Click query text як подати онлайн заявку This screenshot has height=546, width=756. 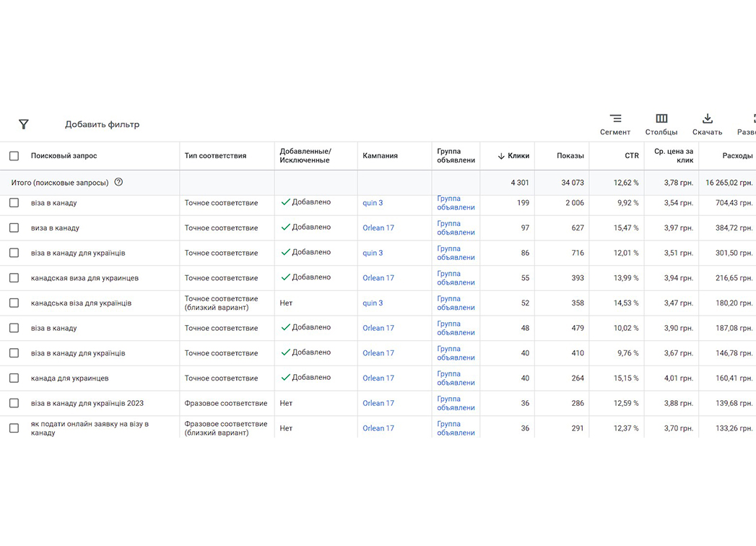click(90, 428)
